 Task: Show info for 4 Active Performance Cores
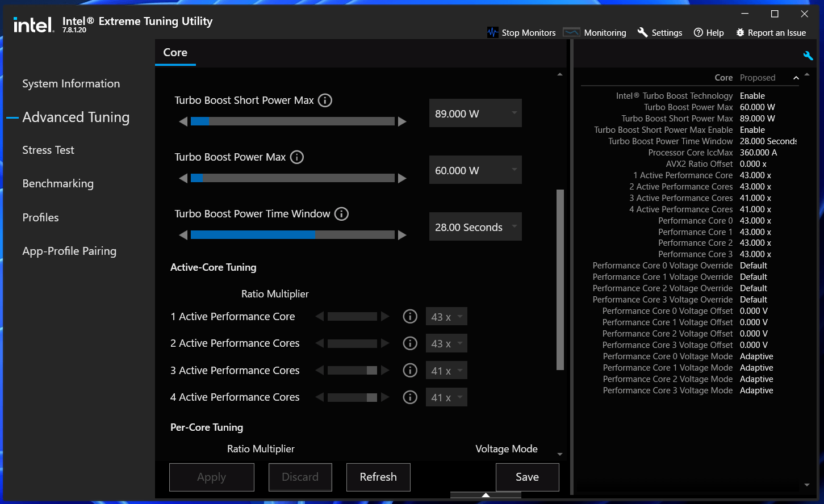(x=410, y=397)
